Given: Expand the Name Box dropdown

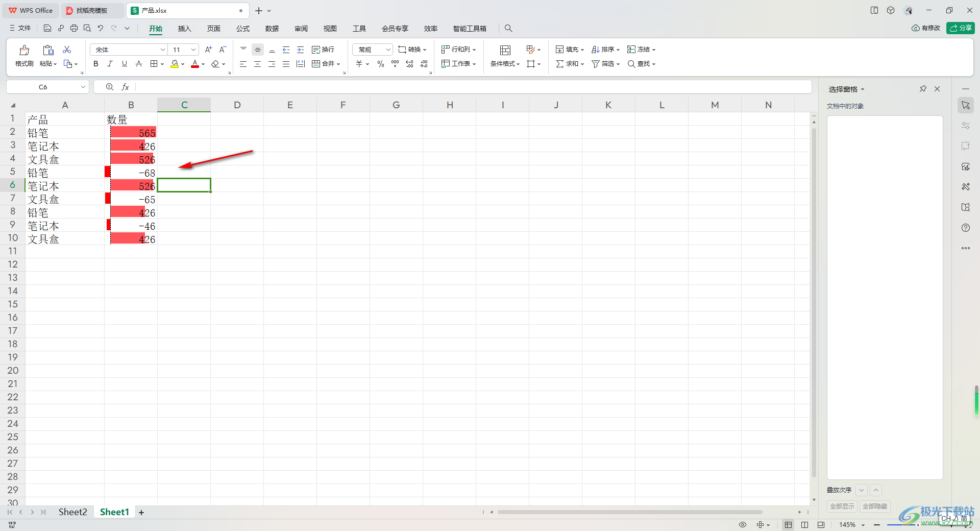Looking at the screenshot, I should point(83,87).
